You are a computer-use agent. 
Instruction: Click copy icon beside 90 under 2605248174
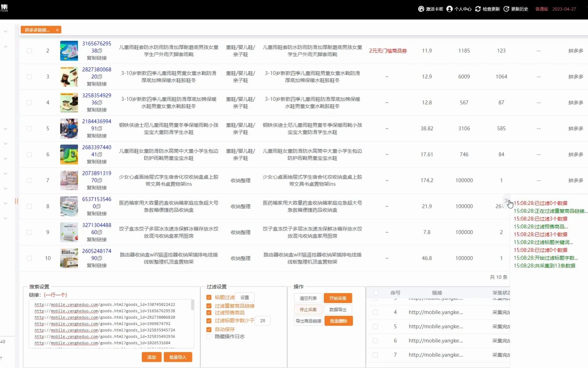(x=100, y=258)
